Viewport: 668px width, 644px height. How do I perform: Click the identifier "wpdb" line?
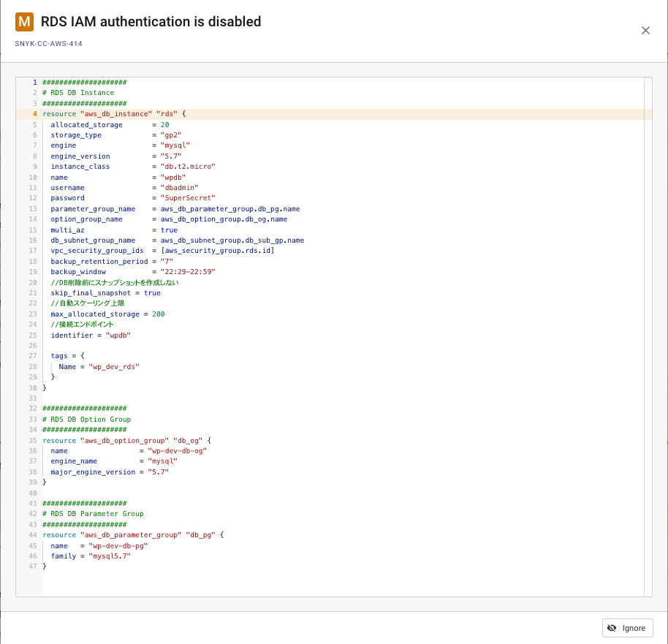click(x=89, y=335)
